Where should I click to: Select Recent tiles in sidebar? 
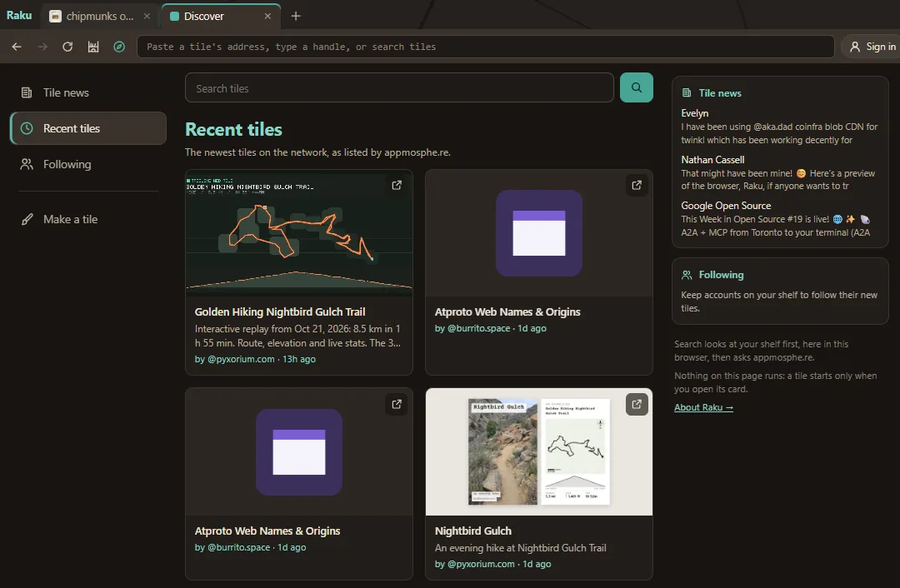(x=87, y=128)
